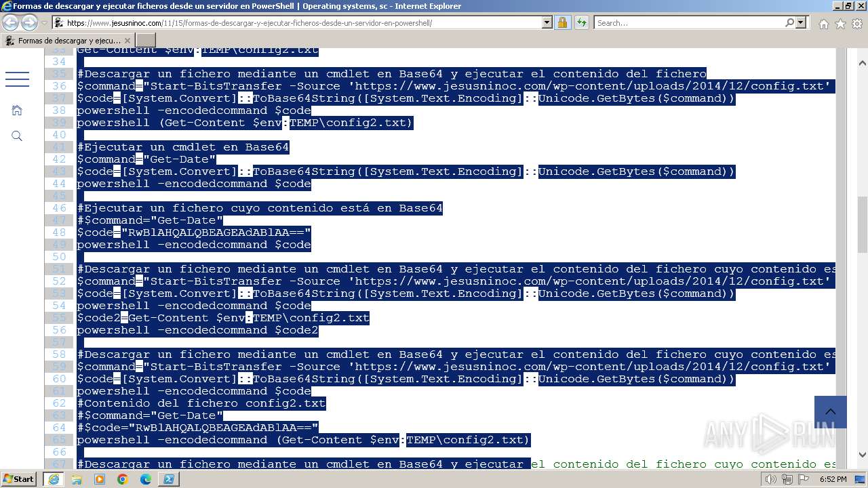Go back with the browser Back arrow
Viewport: 868px width, 488px height.
point(11,22)
